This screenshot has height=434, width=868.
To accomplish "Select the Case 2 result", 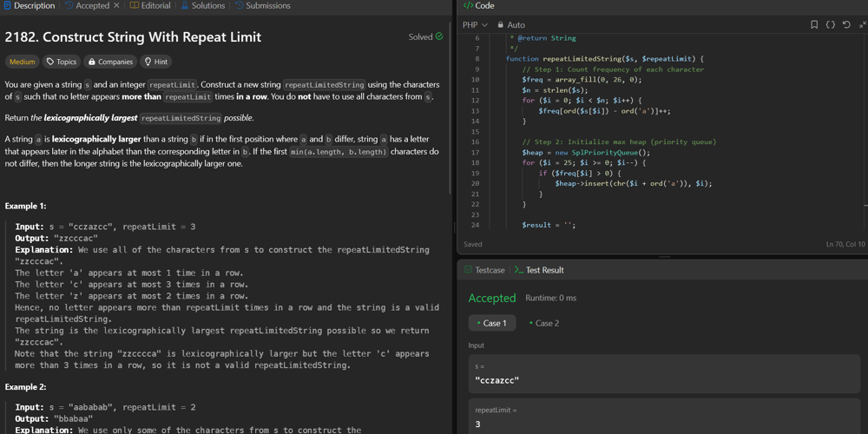I will tap(544, 323).
